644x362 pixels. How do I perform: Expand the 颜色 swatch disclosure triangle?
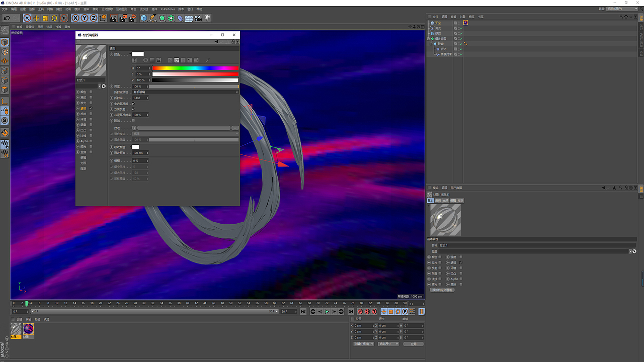point(130,54)
